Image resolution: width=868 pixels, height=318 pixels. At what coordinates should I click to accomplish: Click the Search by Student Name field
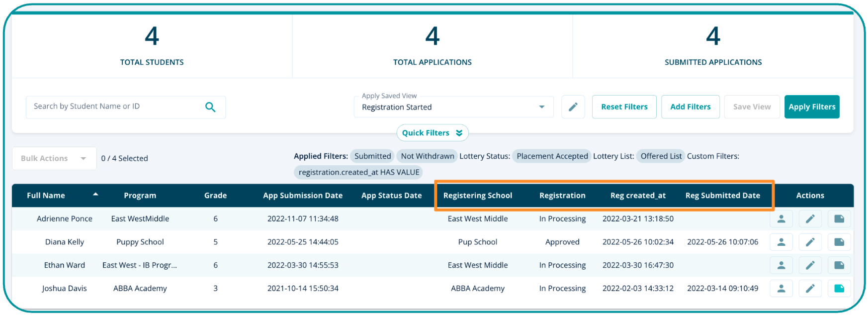(114, 106)
